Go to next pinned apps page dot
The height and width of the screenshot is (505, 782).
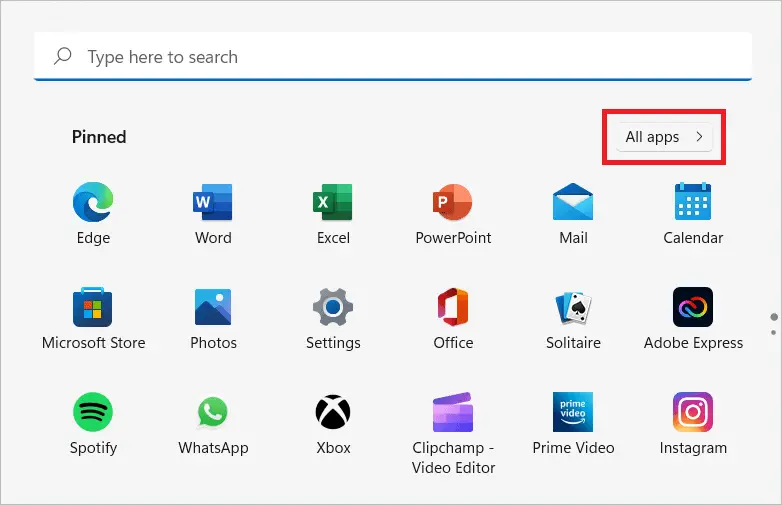[774, 333]
